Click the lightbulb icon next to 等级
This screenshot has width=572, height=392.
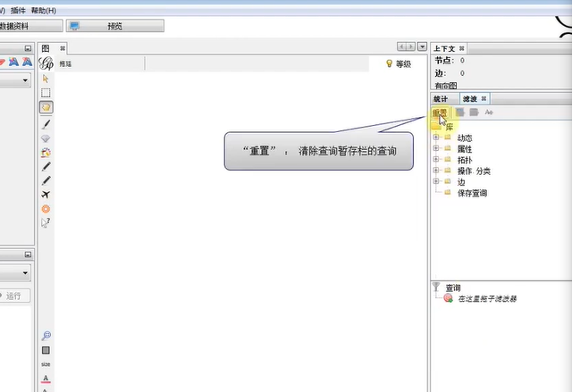coord(389,63)
